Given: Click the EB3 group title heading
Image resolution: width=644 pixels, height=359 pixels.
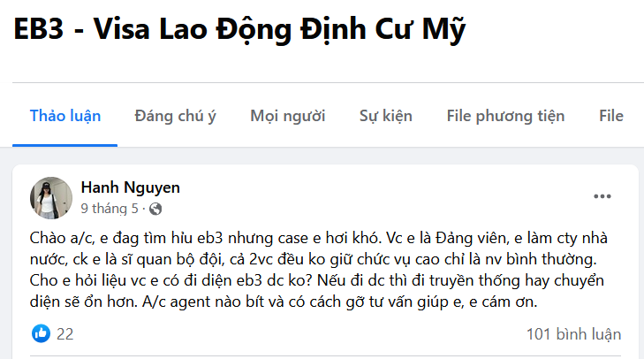Looking at the screenshot, I should click(x=240, y=31).
